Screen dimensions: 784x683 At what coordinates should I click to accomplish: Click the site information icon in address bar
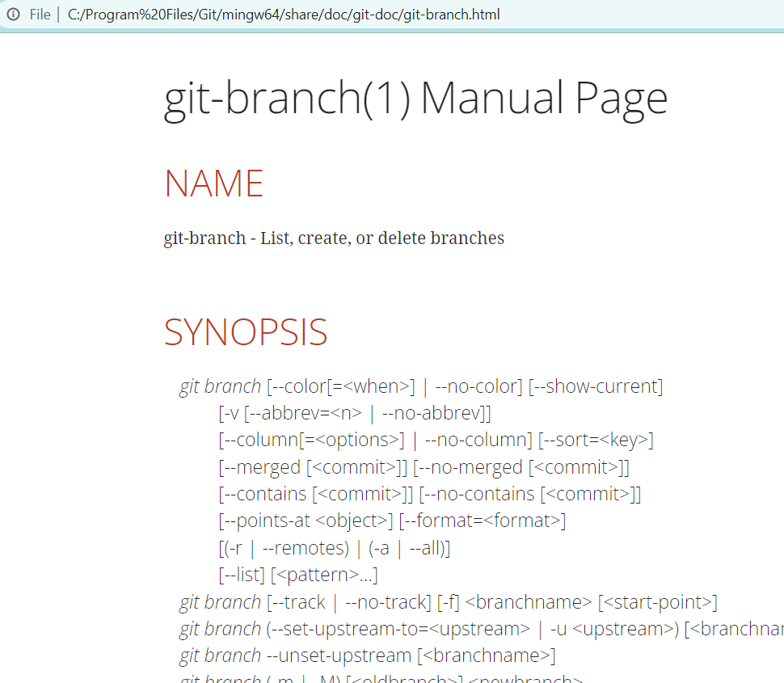13,15
